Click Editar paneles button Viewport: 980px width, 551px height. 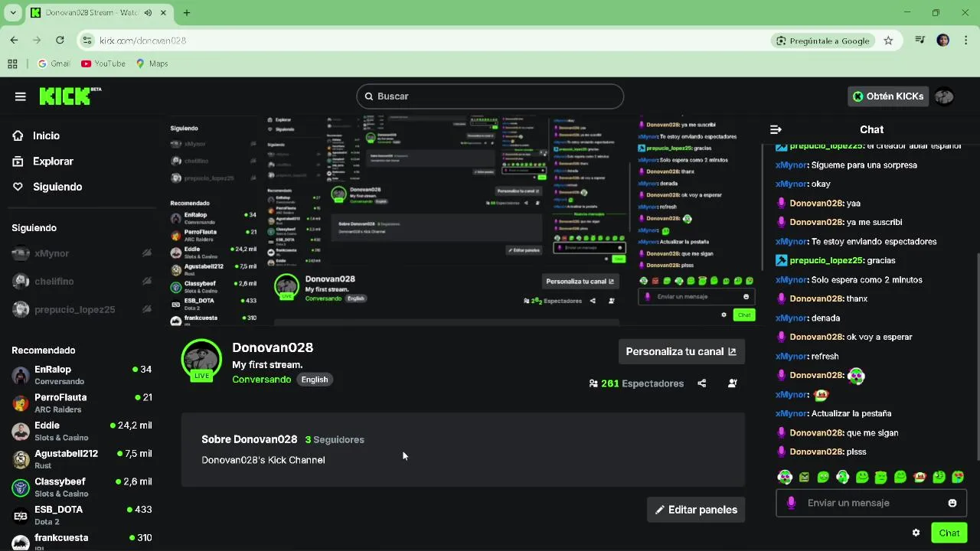click(x=696, y=510)
